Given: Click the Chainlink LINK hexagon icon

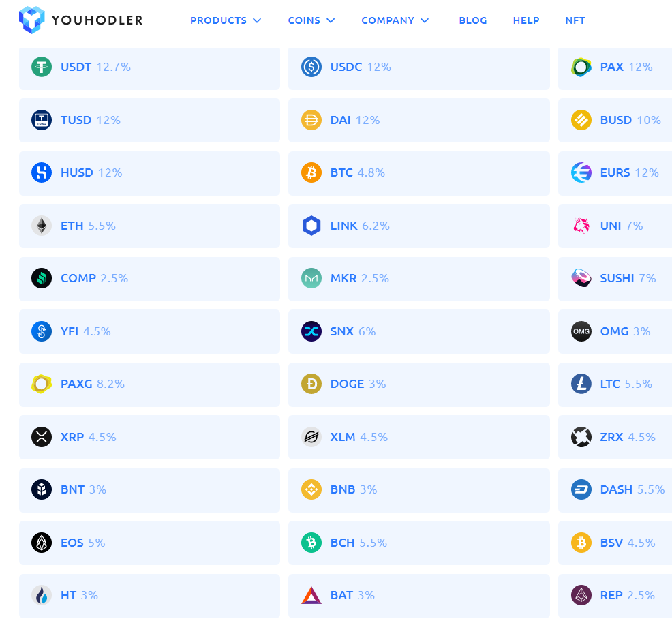Looking at the screenshot, I should tap(311, 226).
